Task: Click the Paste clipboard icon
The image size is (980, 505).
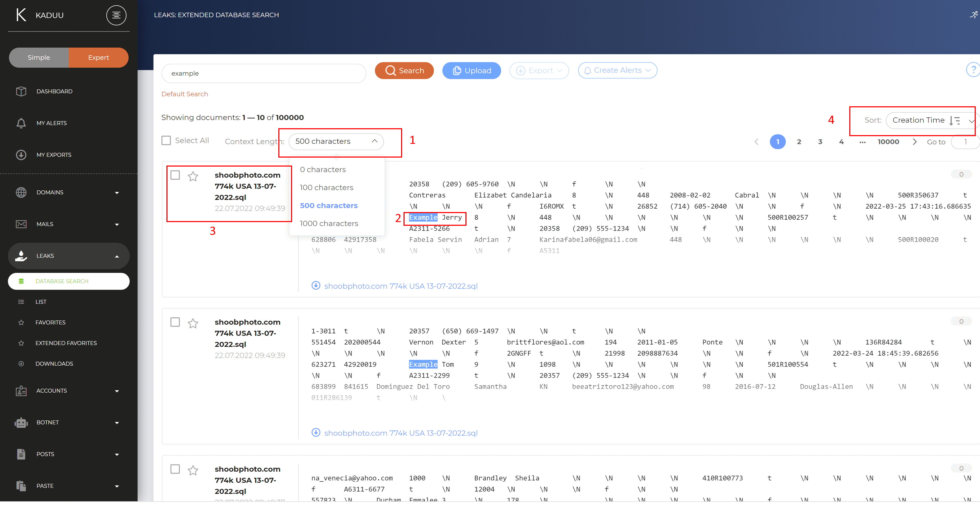Action: (21, 486)
